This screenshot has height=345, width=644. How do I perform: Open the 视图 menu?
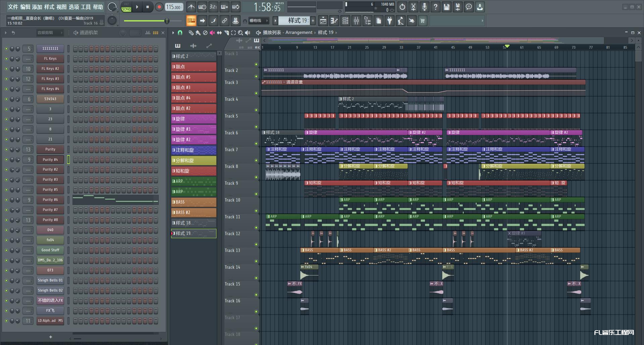(61, 7)
